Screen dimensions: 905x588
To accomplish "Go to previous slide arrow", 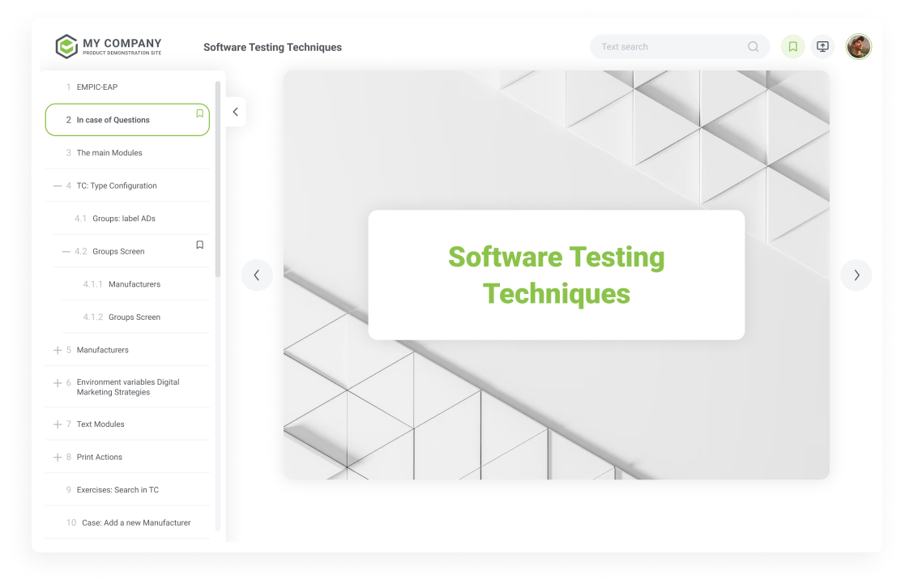I will 257,275.
